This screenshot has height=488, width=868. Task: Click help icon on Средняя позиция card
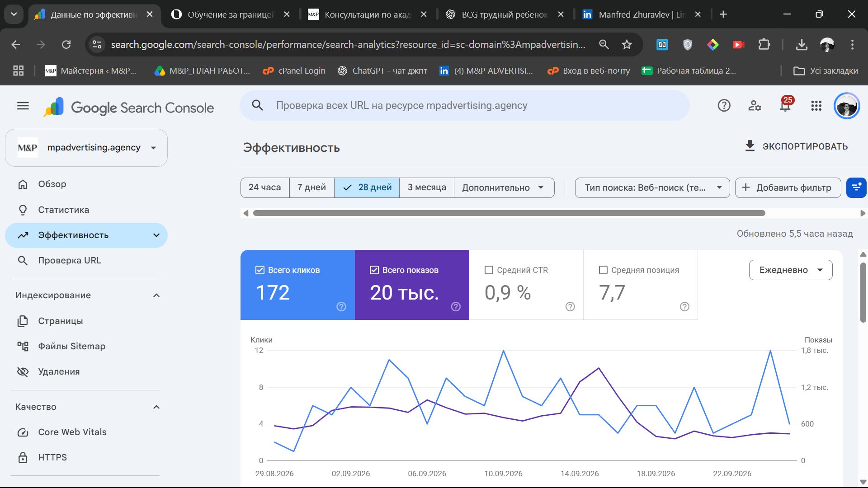point(684,307)
